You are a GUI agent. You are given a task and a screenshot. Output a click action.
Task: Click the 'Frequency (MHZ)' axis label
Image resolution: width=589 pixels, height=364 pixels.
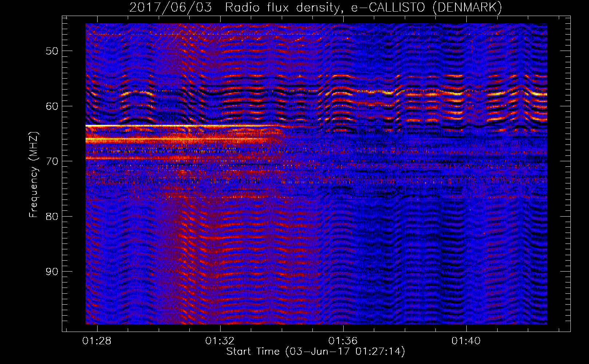tap(33, 175)
